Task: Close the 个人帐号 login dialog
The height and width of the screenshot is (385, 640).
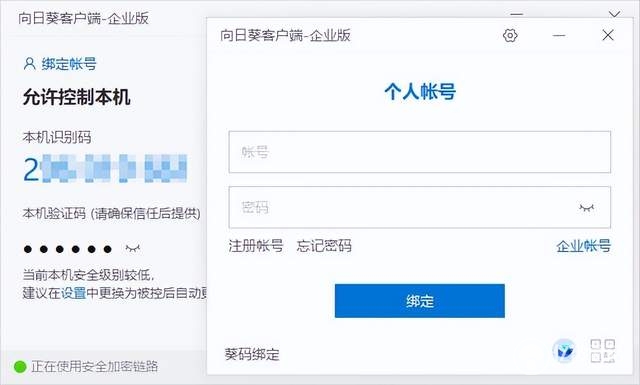Action: (x=608, y=35)
